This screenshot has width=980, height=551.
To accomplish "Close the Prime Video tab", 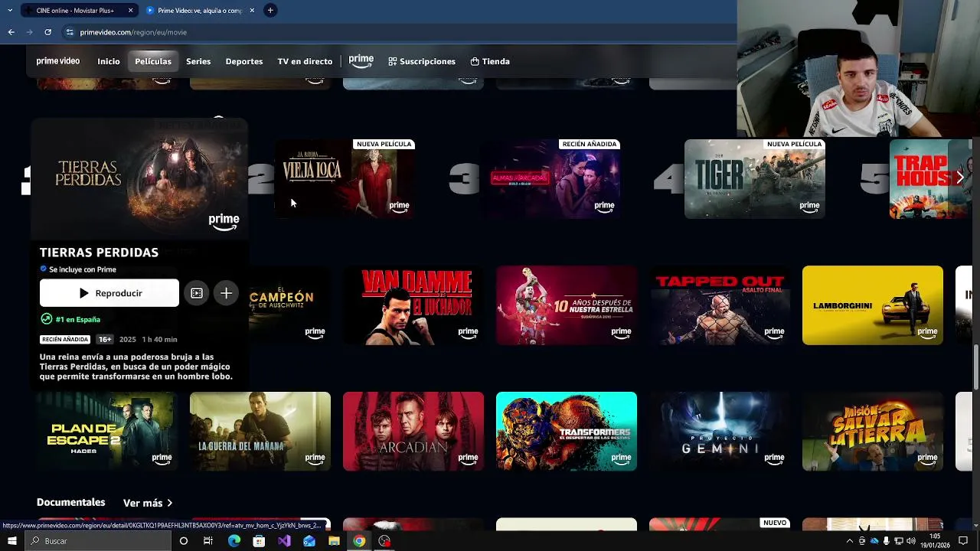I will tap(251, 11).
